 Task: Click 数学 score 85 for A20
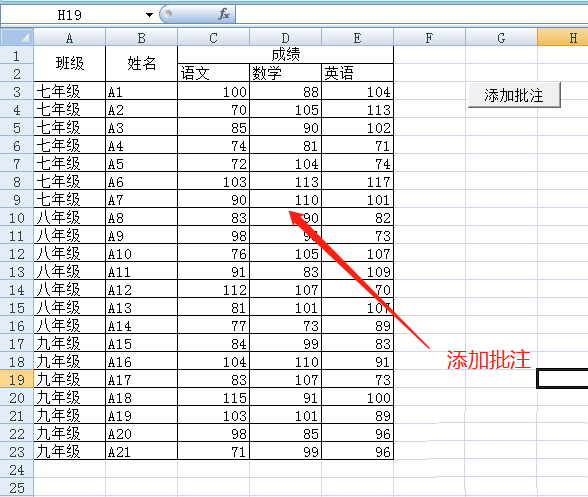click(285, 434)
